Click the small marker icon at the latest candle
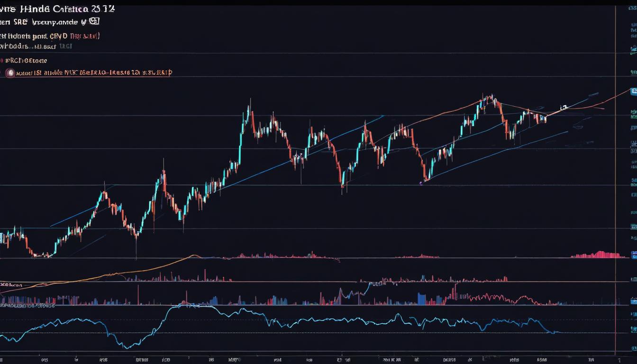637x364 pixels. tap(563, 108)
